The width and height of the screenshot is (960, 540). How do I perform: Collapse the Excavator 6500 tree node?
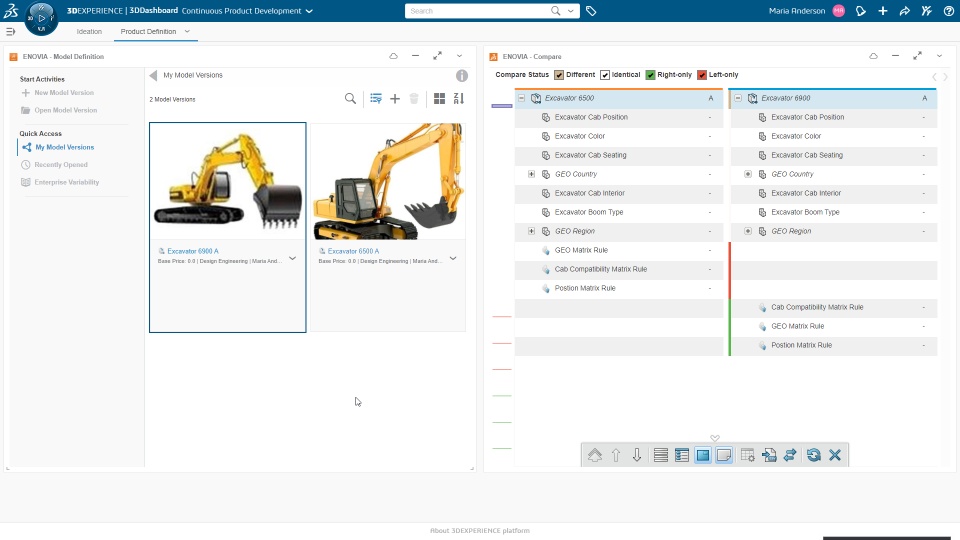click(x=522, y=98)
